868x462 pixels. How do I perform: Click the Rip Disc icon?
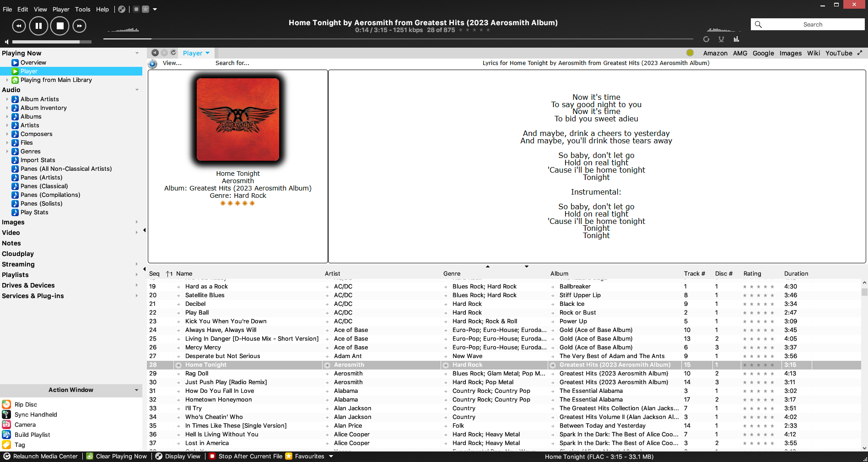6,404
